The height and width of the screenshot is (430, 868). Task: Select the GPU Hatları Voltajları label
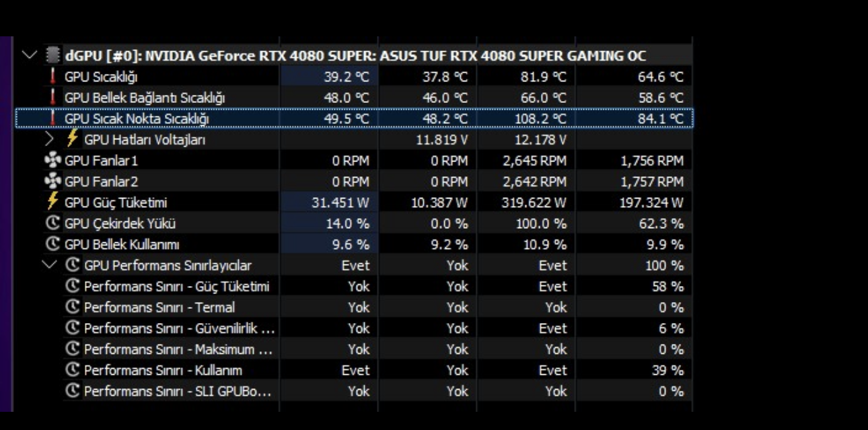[145, 140]
